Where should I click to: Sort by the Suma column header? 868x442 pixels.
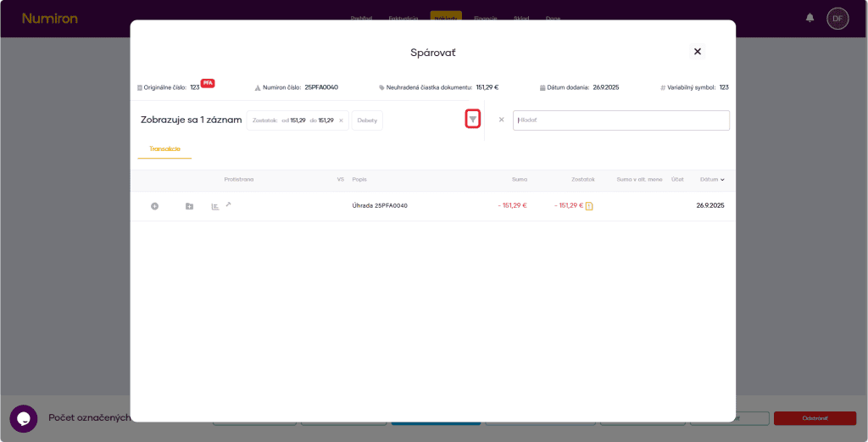[519, 180]
